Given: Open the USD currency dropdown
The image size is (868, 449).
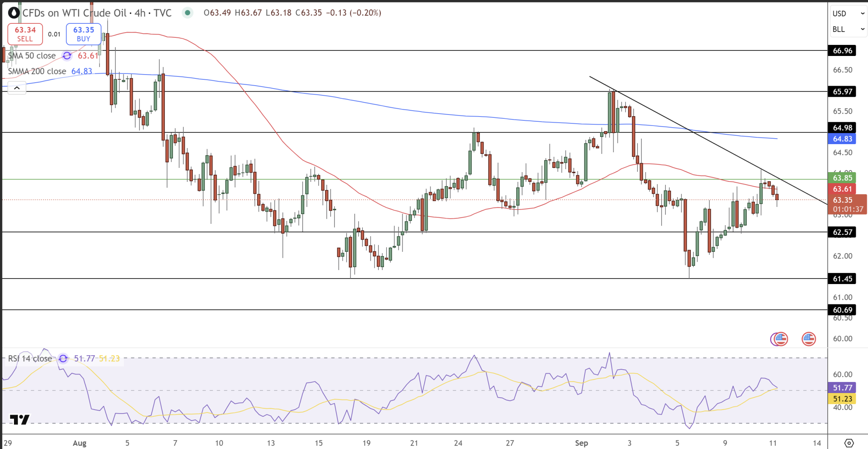Looking at the screenshot, I should 848,13.
